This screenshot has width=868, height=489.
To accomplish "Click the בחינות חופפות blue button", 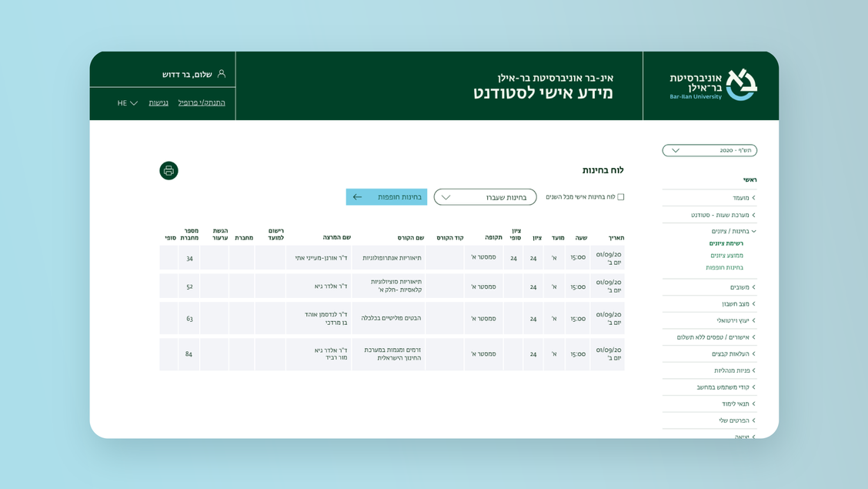I will point(386,197).
